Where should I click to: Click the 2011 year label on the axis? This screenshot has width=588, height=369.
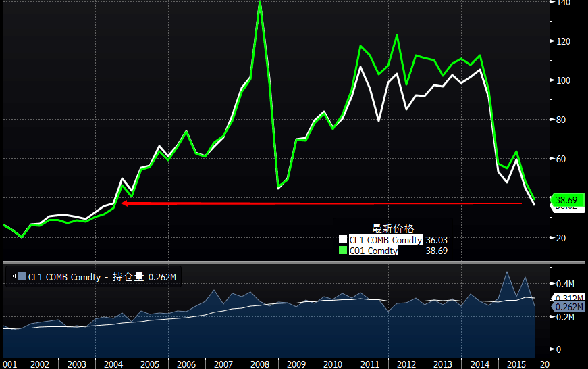(x=370, y=364)
